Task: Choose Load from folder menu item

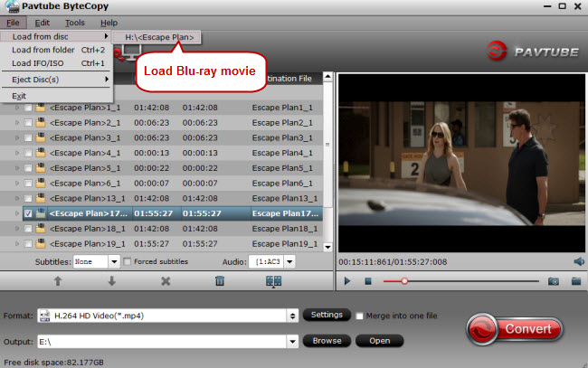Action: point(56,50)
